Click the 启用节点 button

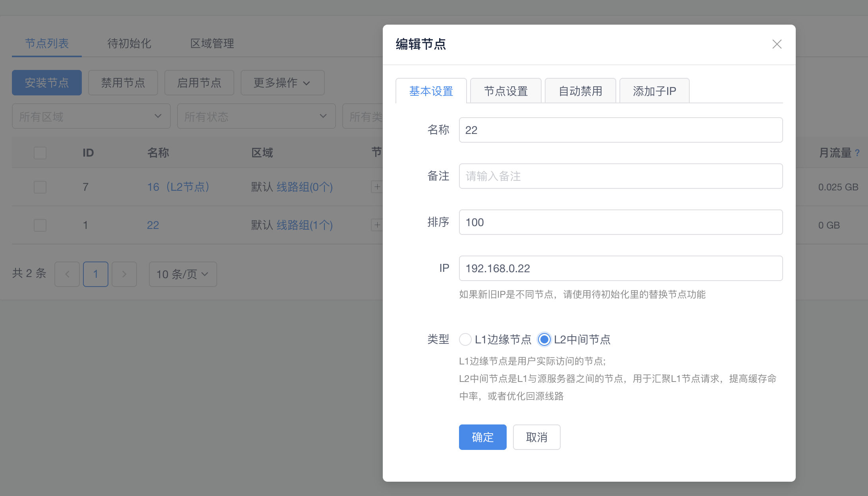199,83
